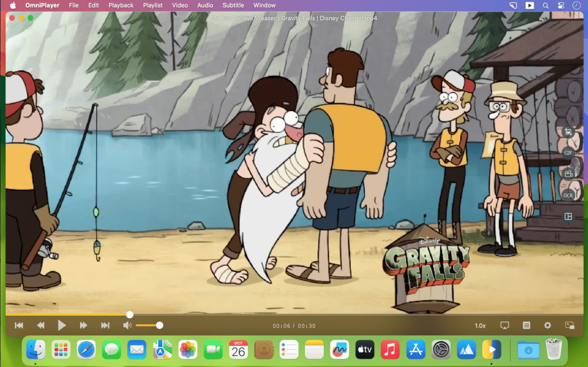
Task: Start video recording with camera icon
Action: tap(568, 174)
